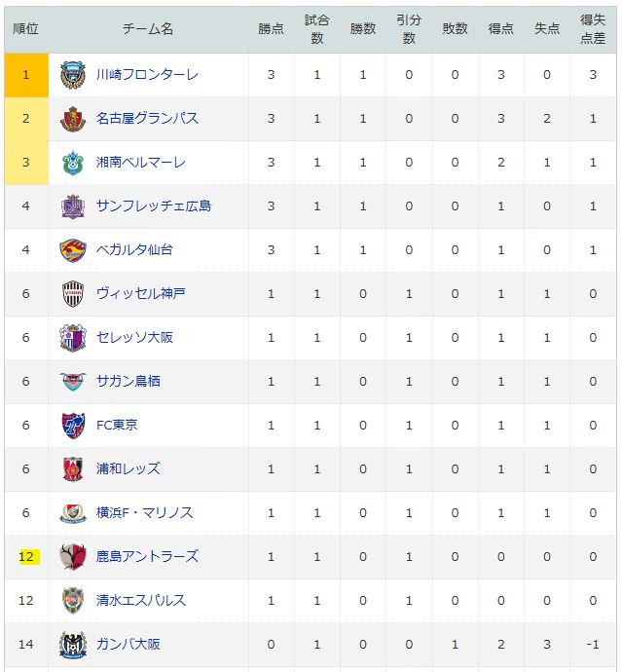Click the Vegalta Sendai team crest
The height and width of the screenshot is (672, 622).
73,250
